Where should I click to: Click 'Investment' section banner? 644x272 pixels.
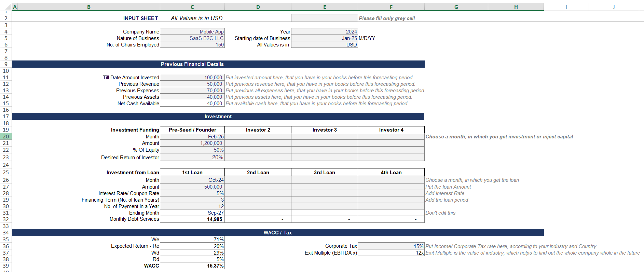(218, 117)
